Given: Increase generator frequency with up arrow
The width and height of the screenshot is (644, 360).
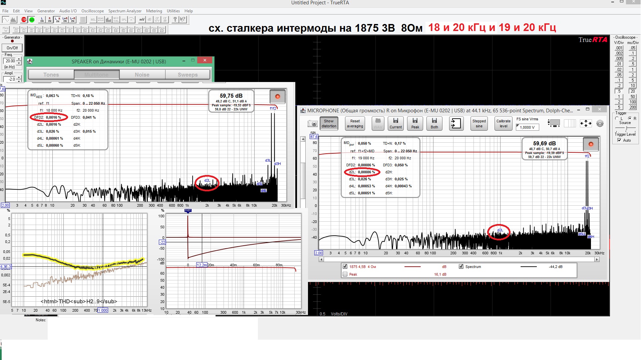Looking at the screenshot, I should tap(19, 59).
